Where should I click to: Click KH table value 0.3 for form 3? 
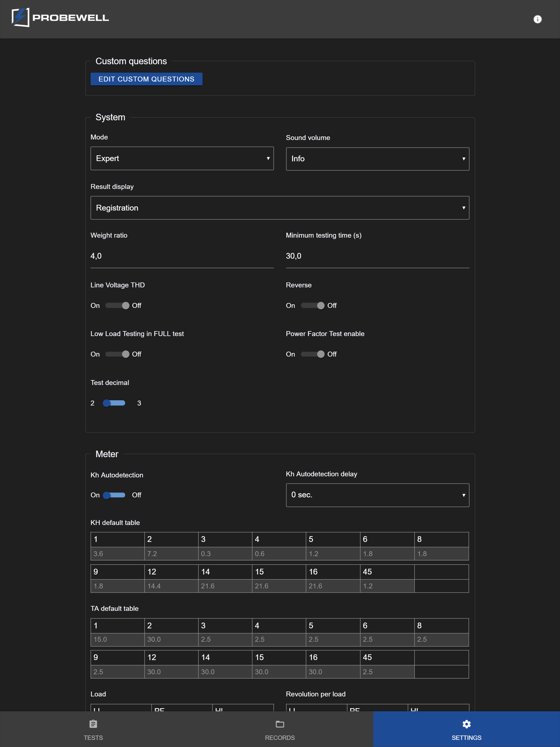point(225,553)
